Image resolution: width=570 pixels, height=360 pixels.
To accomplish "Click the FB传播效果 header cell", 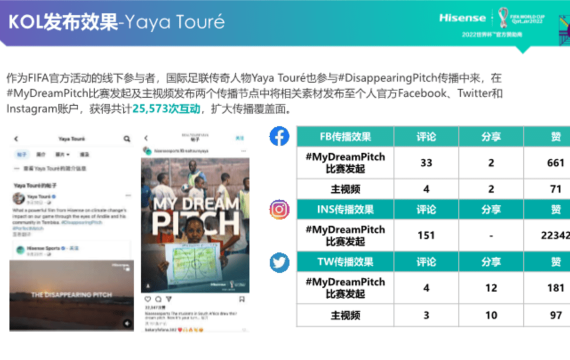I will coord(345,137).
